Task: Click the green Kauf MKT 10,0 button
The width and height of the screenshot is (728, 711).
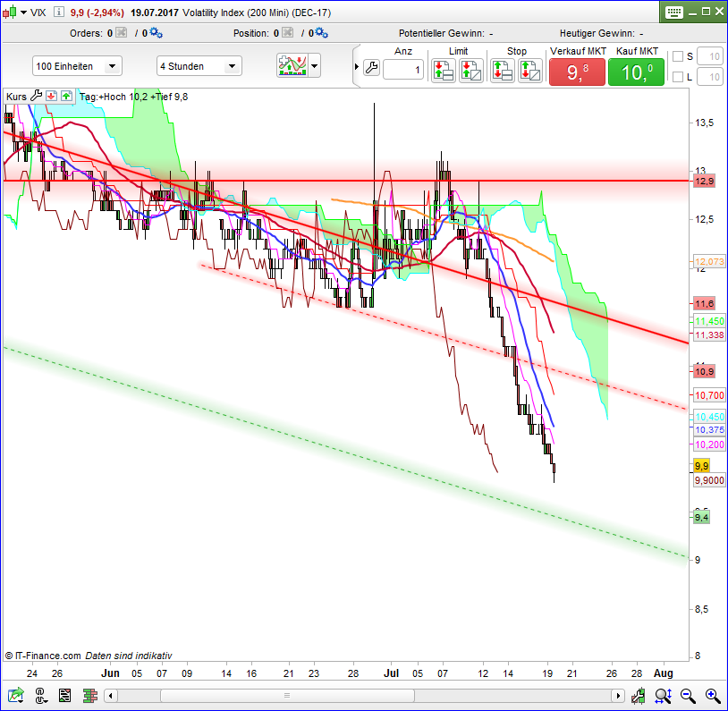Action: click(x=636, y=72)
